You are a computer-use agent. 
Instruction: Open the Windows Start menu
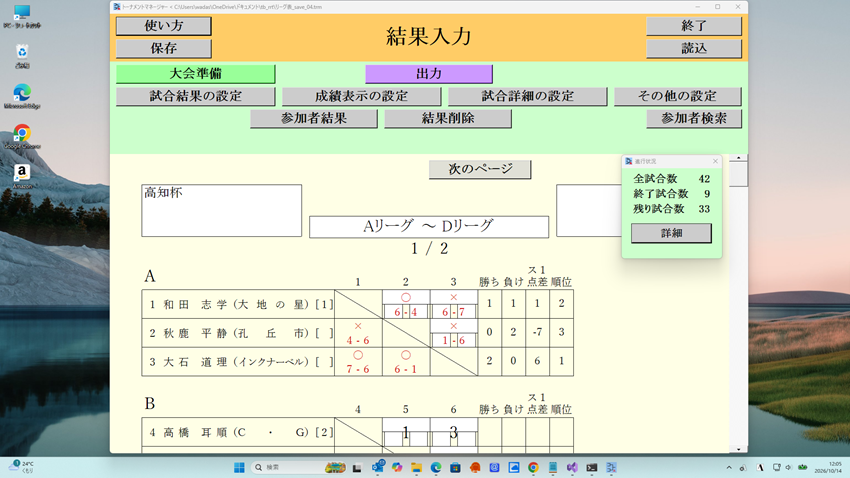239,467
